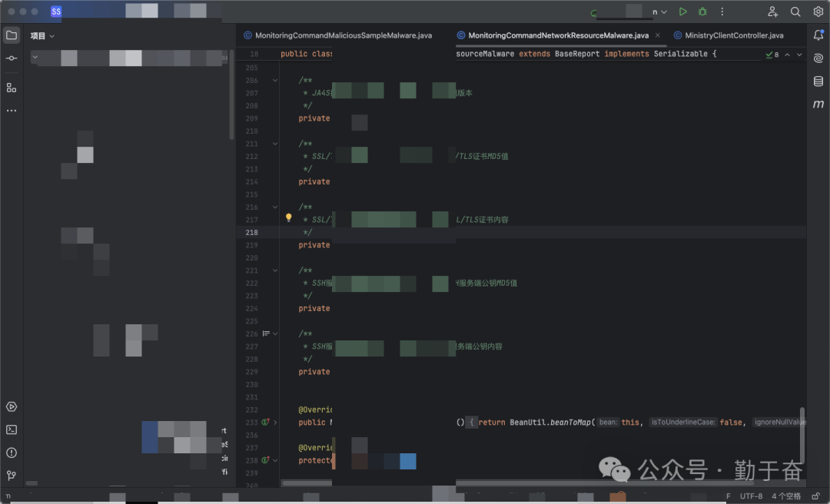Click 'BaseReport' in the sticky class header
This screenshot has height=504, width=830.
[577, 54]
